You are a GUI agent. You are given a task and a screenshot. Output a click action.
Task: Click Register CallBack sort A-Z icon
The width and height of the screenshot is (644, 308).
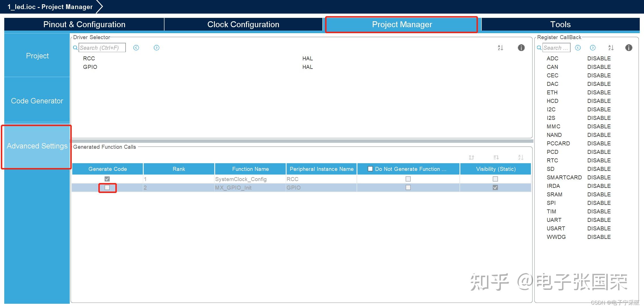[611, 48]
